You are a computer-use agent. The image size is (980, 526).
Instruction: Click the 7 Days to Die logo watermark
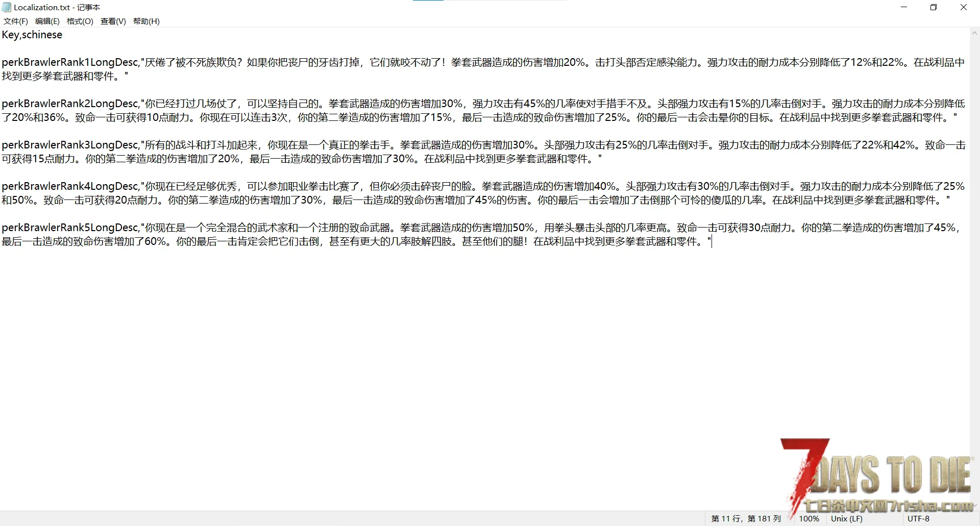click(x=878, y=477)
